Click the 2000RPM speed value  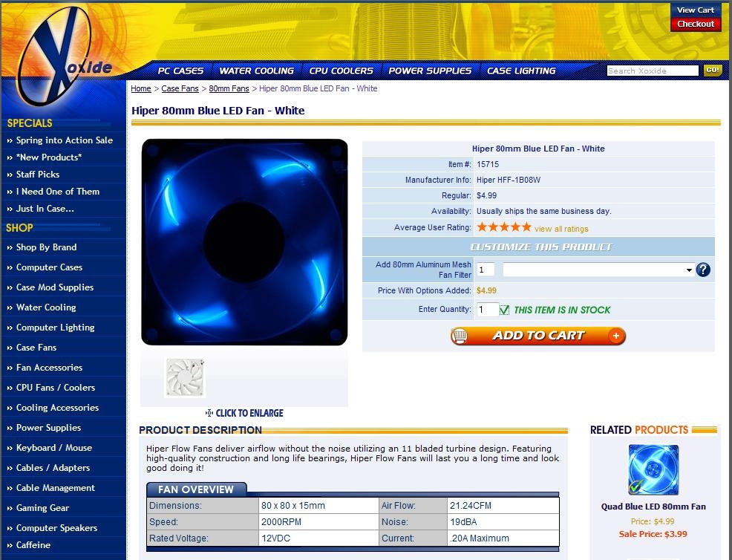coord(281,521)
